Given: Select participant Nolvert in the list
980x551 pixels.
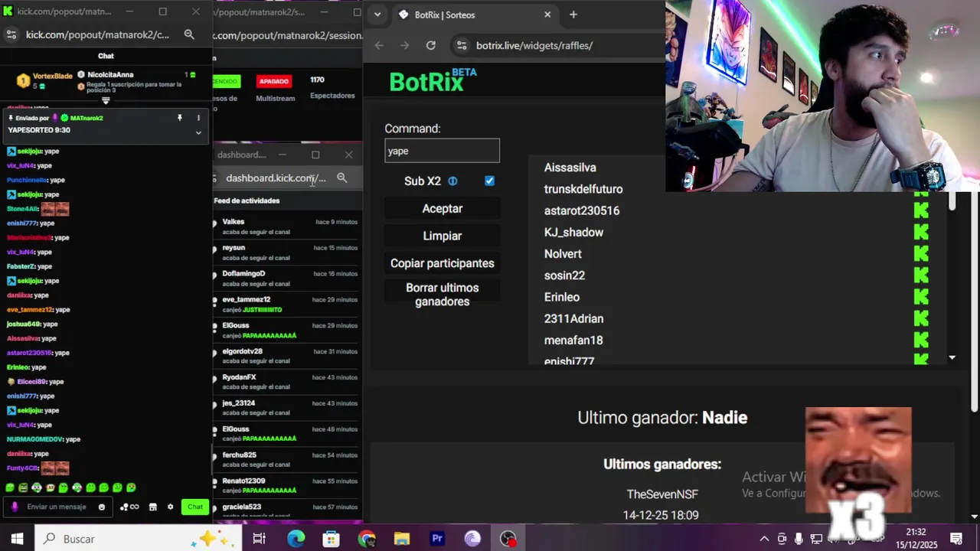Looking at the screenshot, I should point(563,254).
